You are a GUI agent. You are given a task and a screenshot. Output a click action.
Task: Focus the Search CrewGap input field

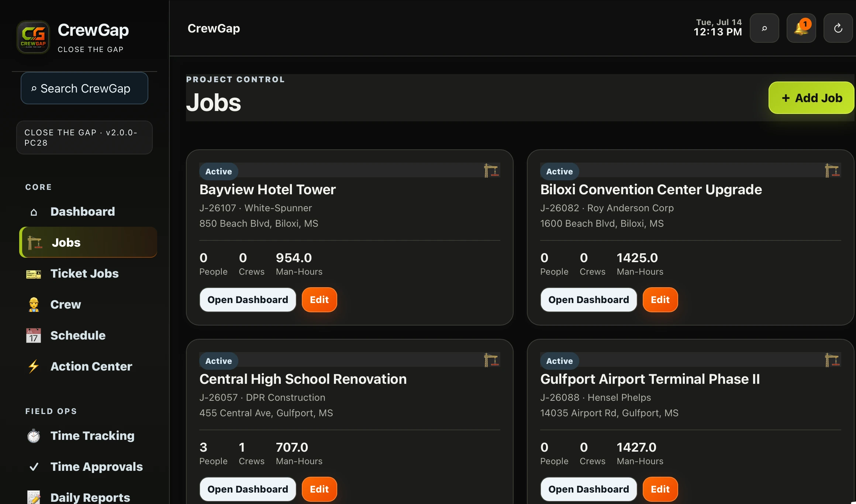[84, 88]
